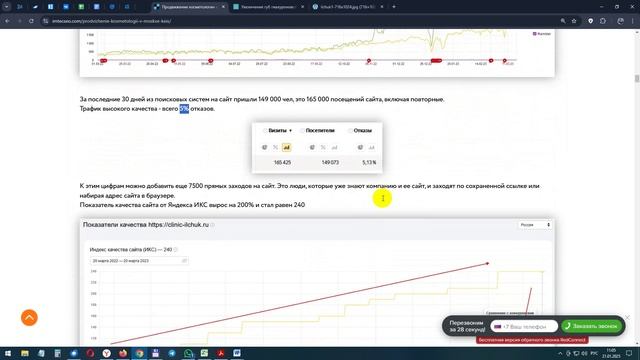Click the info icon next to clinic-ilchuk.ru

pos(213,225)
